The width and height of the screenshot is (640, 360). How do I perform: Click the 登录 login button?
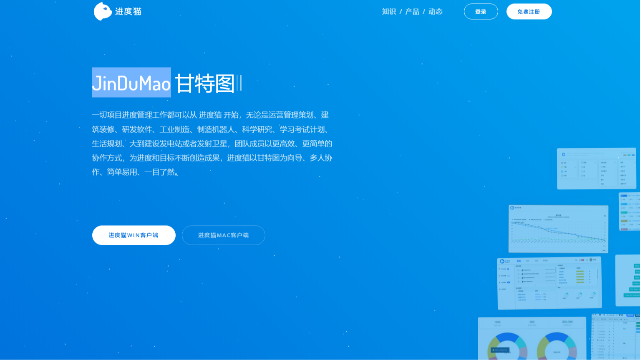pyautogui.click(x=481, y=11)
